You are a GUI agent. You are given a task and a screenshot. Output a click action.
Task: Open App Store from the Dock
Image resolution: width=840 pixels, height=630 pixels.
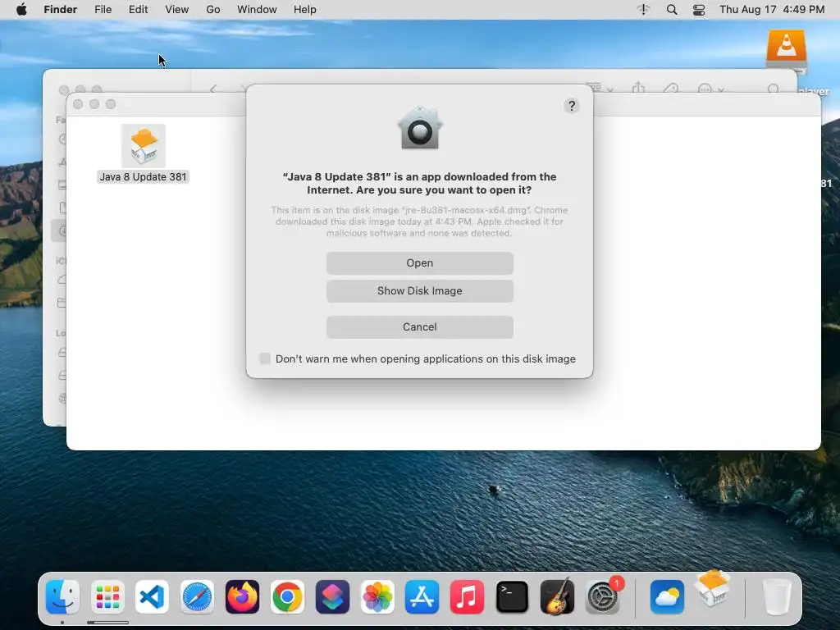[422, 596]
